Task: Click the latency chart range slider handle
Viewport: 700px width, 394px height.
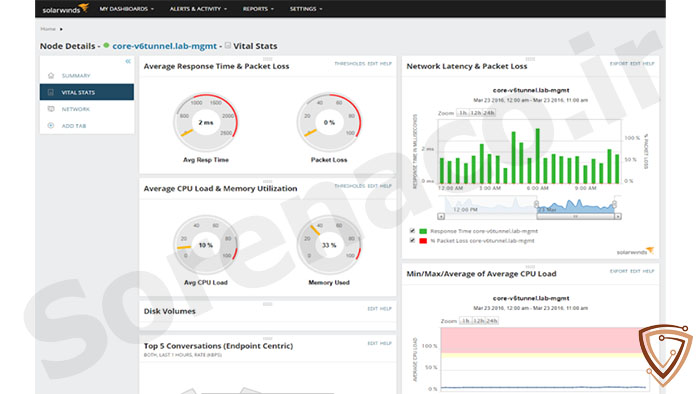Action: click(575, 216)
